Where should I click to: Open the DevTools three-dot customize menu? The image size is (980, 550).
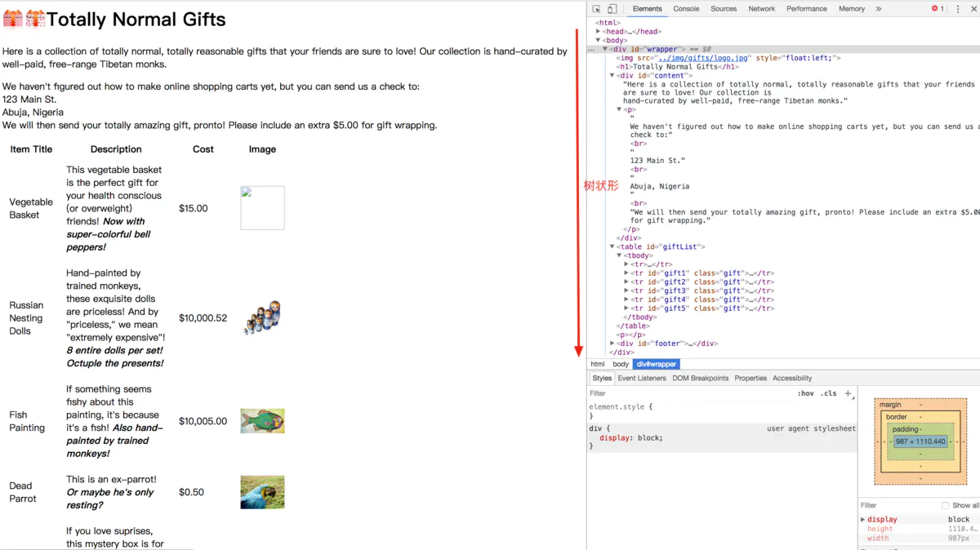(x=958, y=9)
